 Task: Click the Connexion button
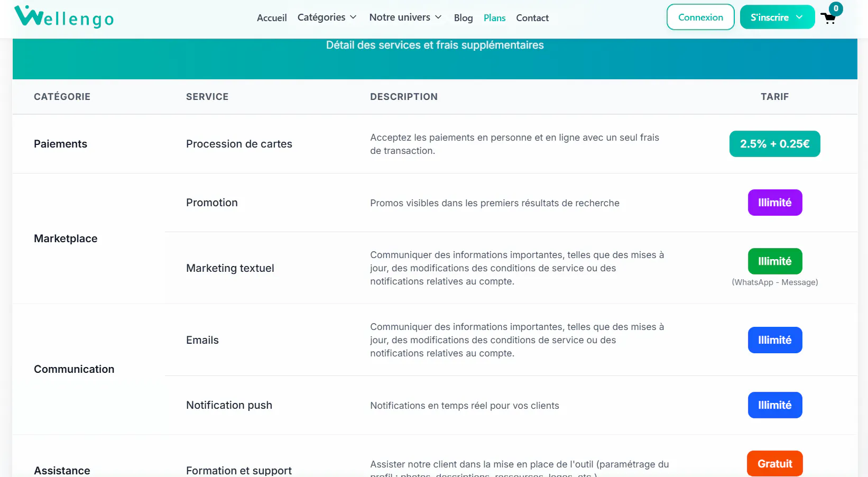(700, 17)
